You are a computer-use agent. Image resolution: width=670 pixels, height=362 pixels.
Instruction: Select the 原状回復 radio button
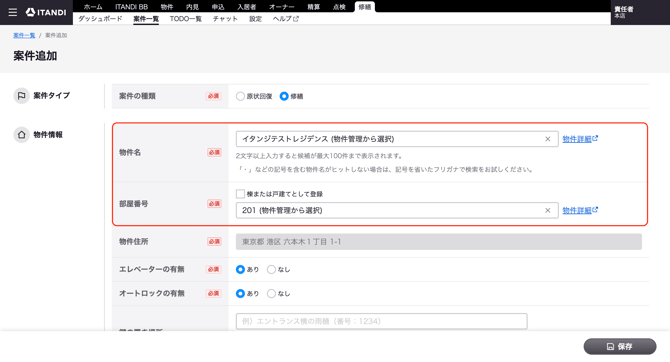[x=240, y=96]
